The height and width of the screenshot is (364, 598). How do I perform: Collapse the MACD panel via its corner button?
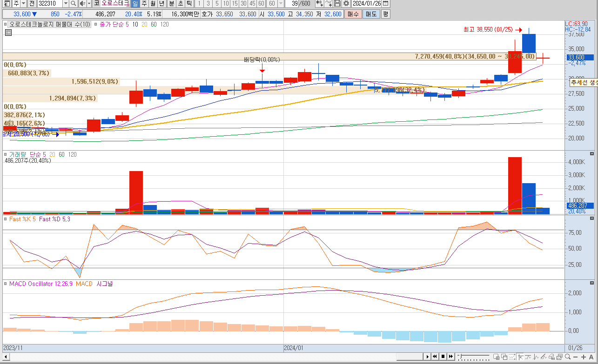click(592, 283)
